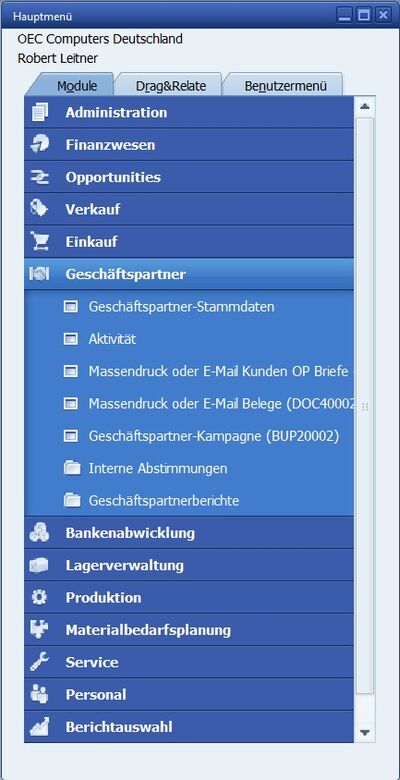Screen dimensions: 400x780
Task: Expand the Service module
Action: coord(189,662)
